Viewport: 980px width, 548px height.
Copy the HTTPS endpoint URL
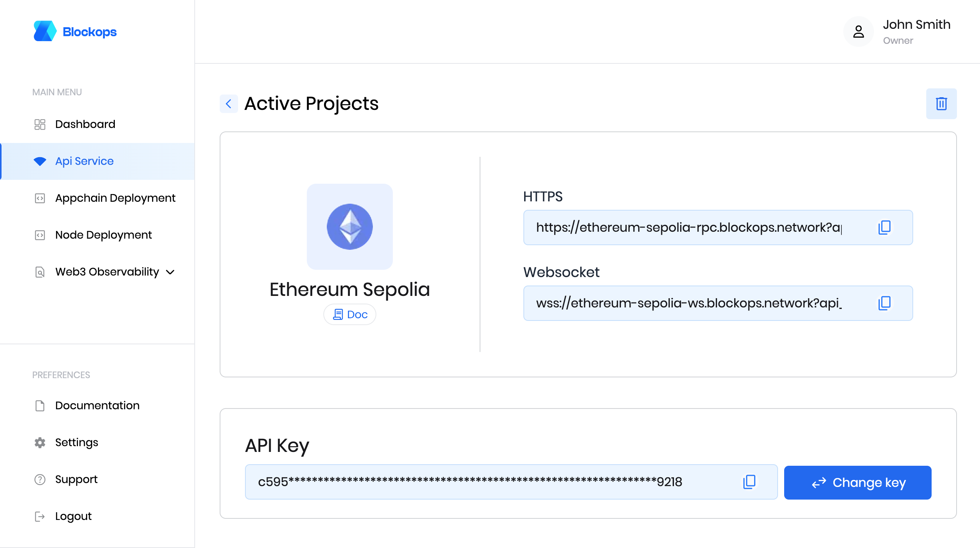[884, 227]
